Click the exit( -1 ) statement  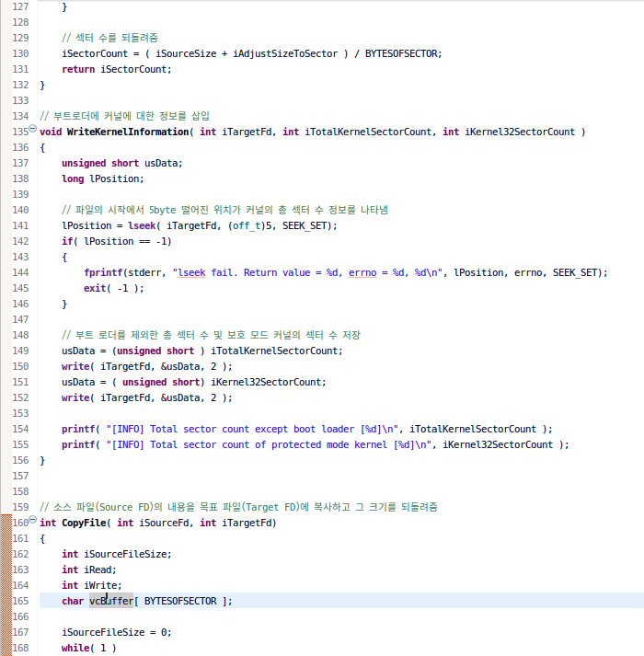tap(113, 288)
